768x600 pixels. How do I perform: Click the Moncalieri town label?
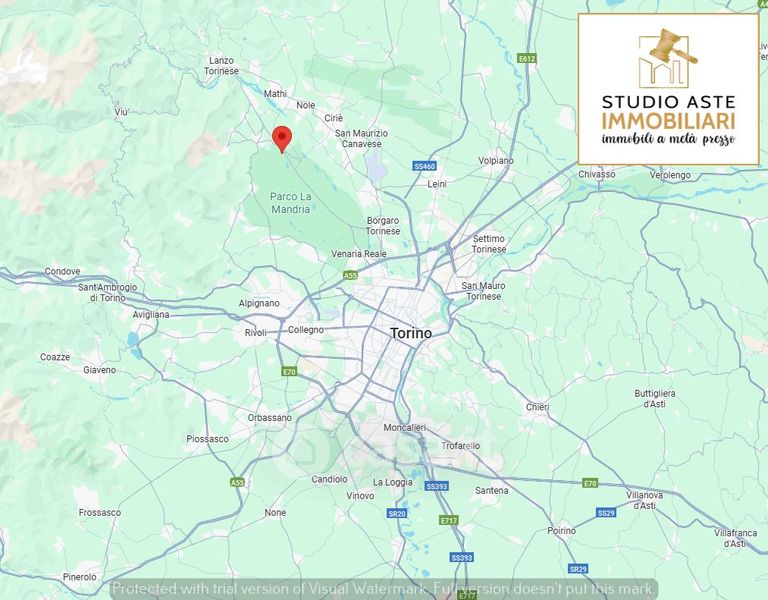coord(405,428)
